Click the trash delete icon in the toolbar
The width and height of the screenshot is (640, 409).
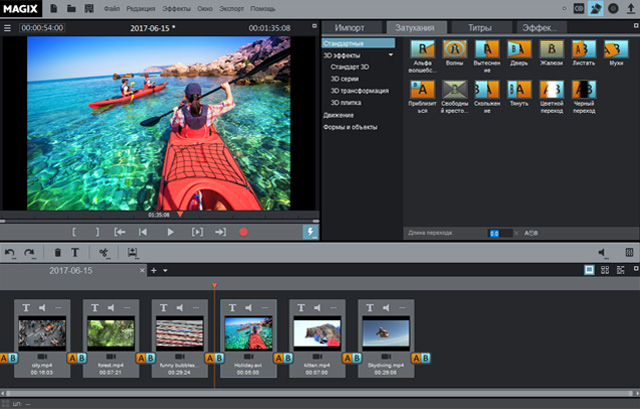58,253
